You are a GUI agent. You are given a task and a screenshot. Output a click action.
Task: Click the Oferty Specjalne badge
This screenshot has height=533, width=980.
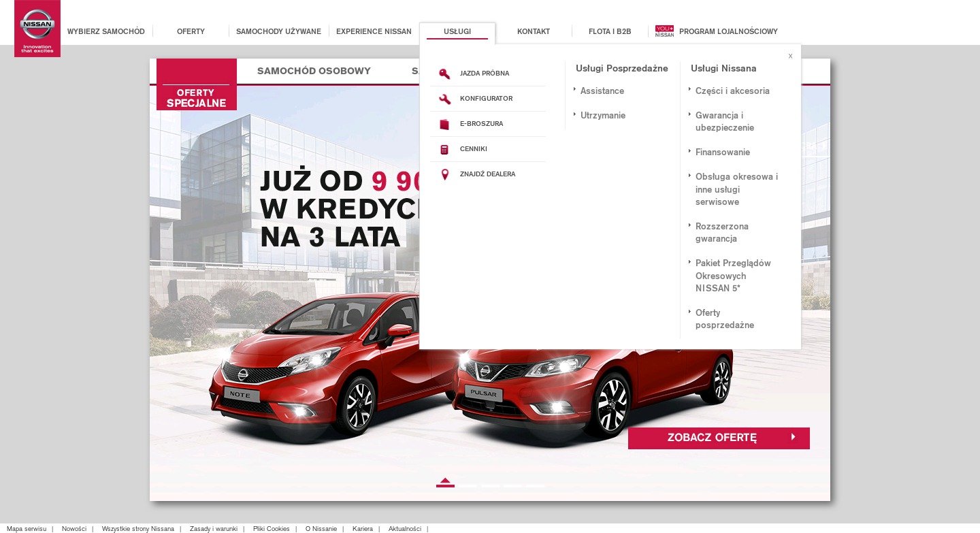coord(196,97)
